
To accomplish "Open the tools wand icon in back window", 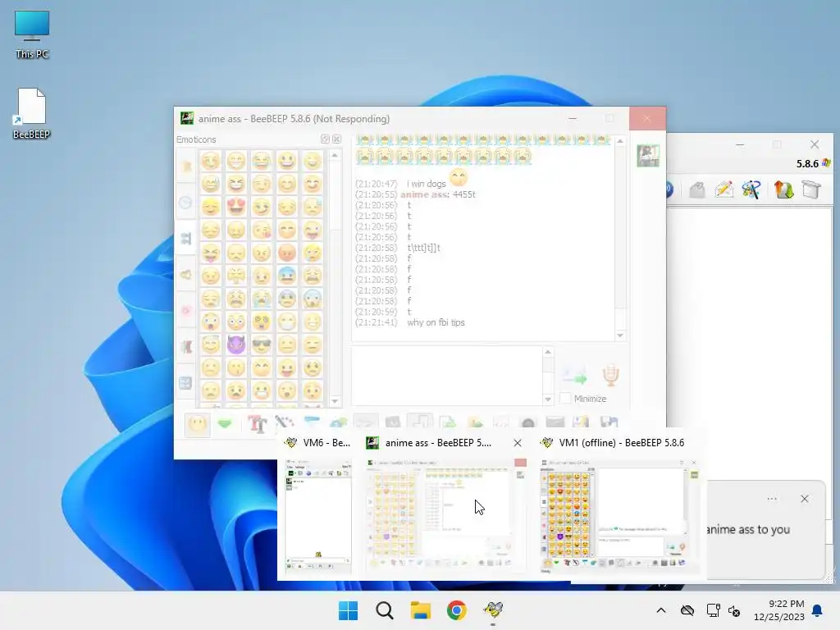I will [x=751, y=189].
